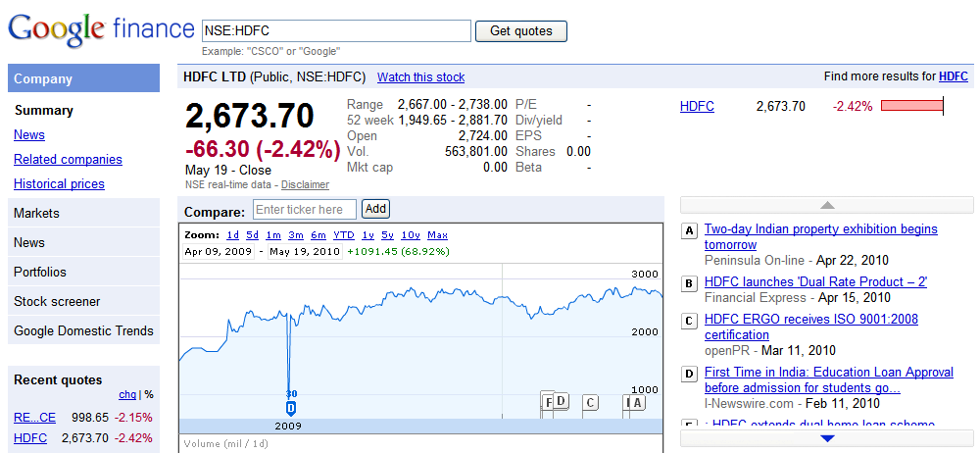
Task: Click blue down arrow for more news
Action: coord(827,438)
